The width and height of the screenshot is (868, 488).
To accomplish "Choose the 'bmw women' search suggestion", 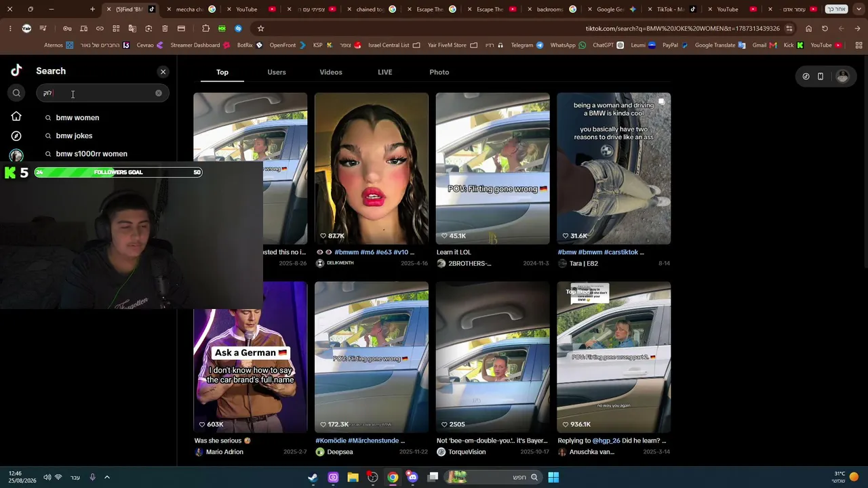I will tap(77, 118).
